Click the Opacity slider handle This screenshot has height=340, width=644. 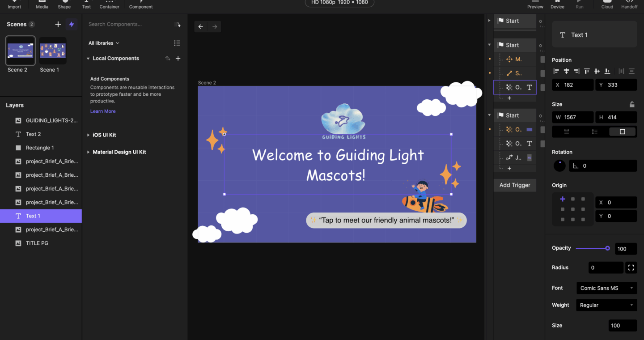click(607, 248)
